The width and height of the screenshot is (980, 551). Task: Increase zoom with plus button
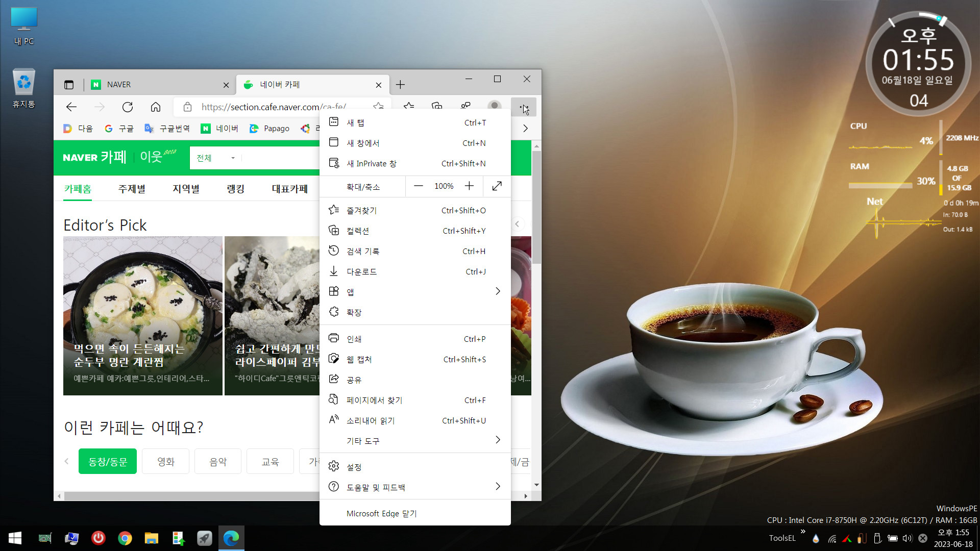(x=469, y=186)
